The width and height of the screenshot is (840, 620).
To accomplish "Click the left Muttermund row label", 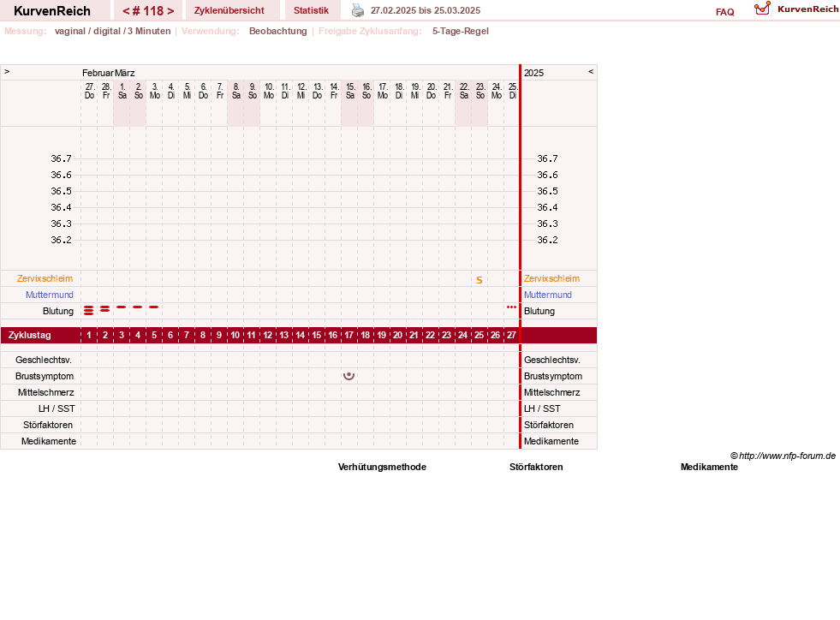I will tap(50, 295).
